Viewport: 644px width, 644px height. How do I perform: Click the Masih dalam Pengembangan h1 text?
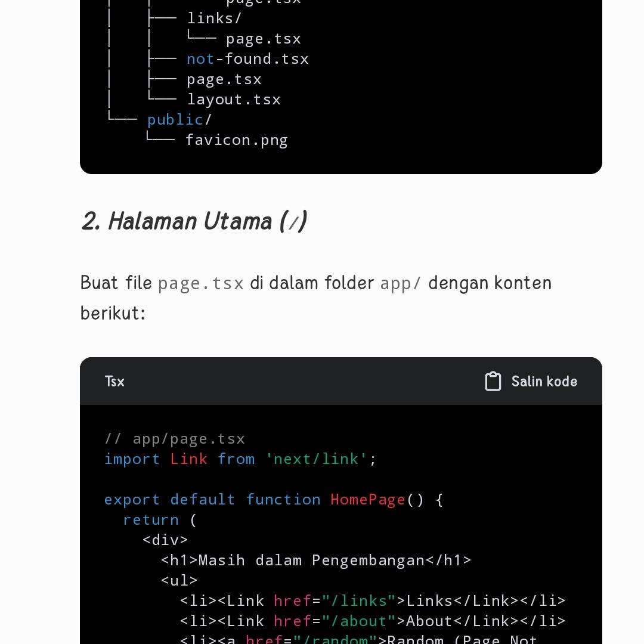311,561
